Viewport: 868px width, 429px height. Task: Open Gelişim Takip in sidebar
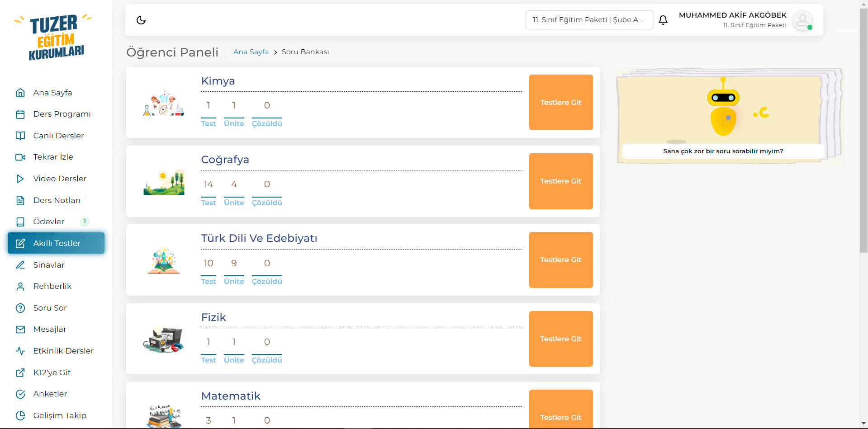[x=60, y=415]
